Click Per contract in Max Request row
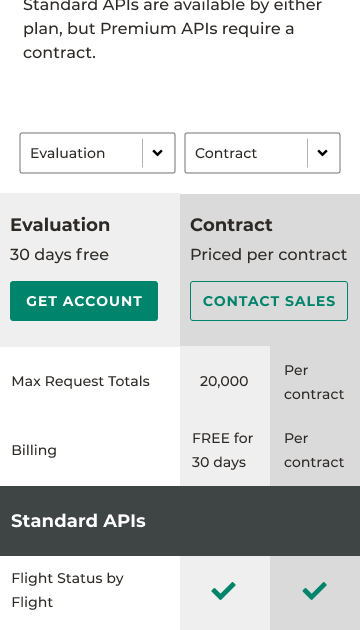 coord(314,382)
